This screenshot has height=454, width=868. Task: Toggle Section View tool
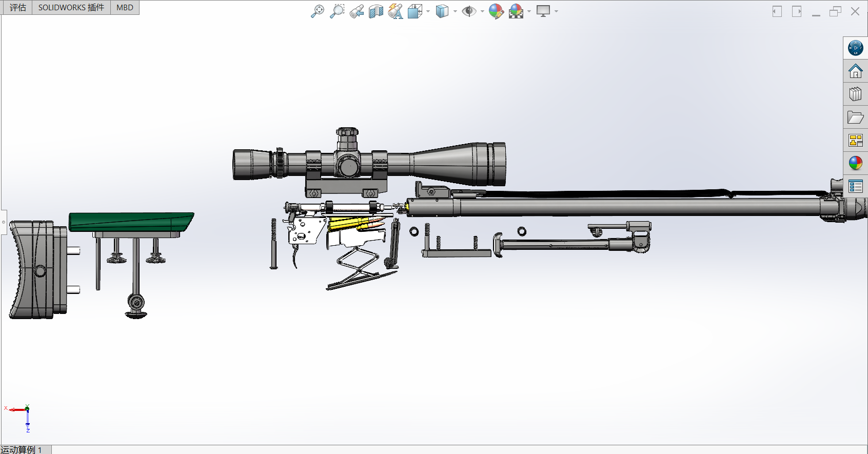(x=376, y=11)
